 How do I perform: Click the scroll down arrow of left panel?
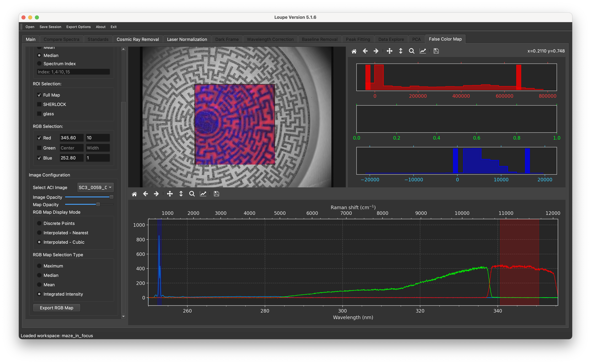point(123,316)
